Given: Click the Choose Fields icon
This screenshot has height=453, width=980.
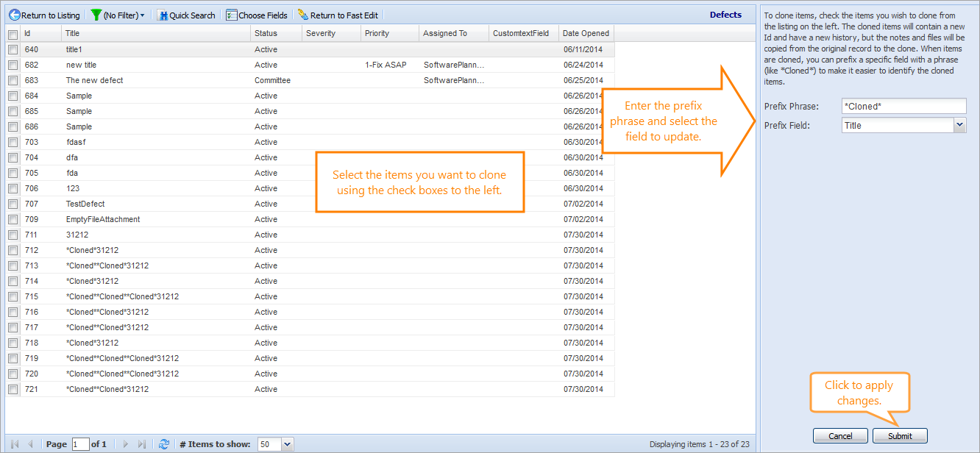Looking at the screenshot, I should click(232, 15).
